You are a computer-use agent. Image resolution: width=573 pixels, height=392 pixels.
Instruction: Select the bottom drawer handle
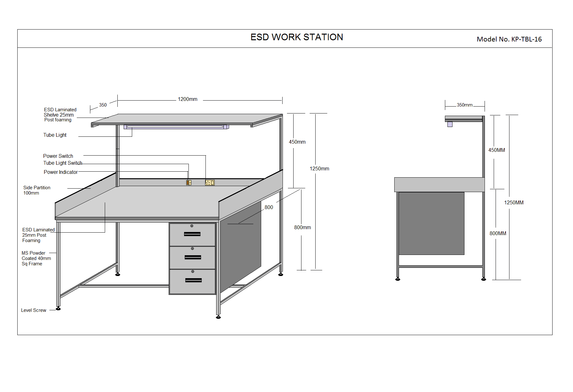pos(194,280)
